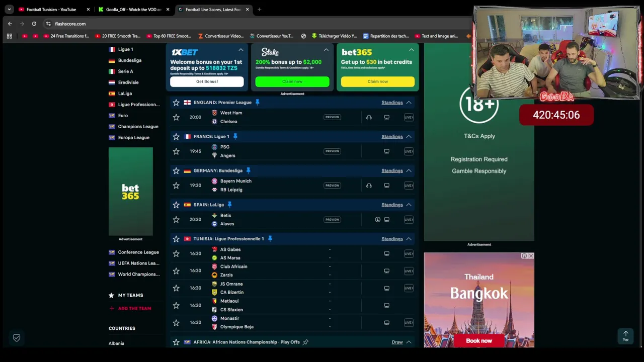644x362 pixels.
Task: Close the Football Live Scores tab
Action: click(247, 9)
